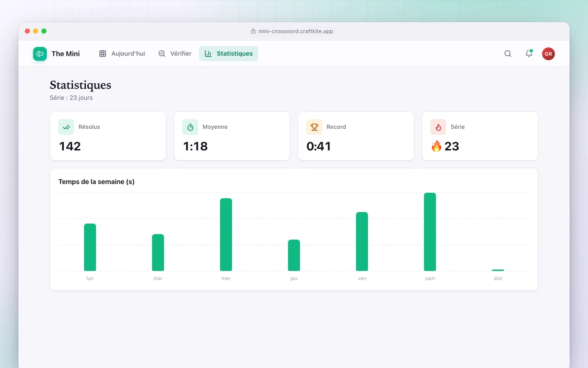Select the sam bar in chart

coord(430,232)
